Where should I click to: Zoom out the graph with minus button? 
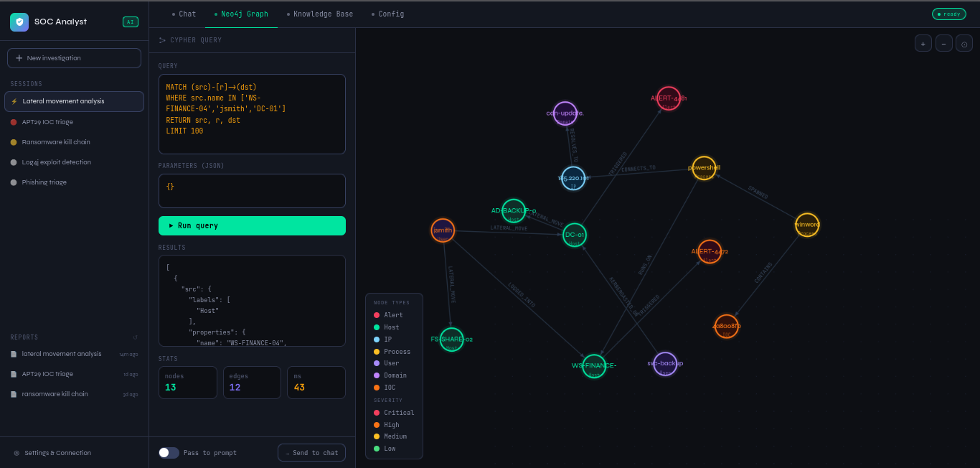944,43
